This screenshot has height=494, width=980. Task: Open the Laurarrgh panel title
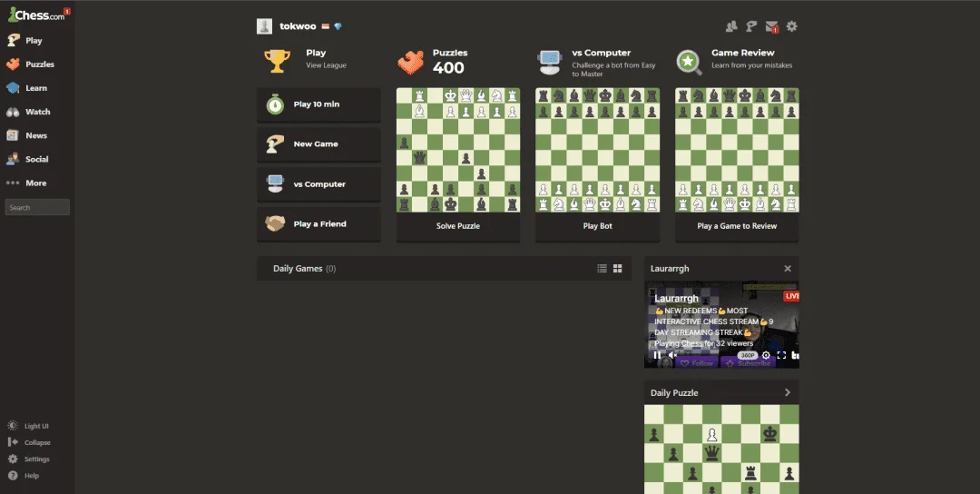[670, 268]
